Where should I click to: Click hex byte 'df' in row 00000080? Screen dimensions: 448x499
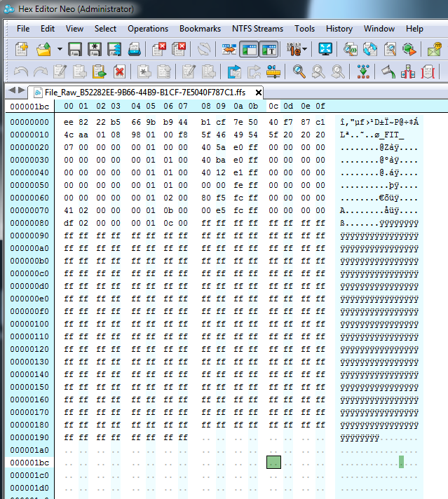pos(69,223)
